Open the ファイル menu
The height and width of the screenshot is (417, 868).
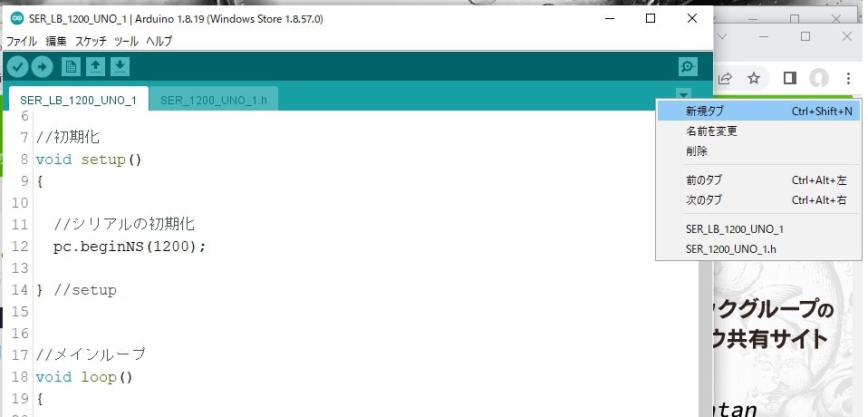(x=21, y=41)
